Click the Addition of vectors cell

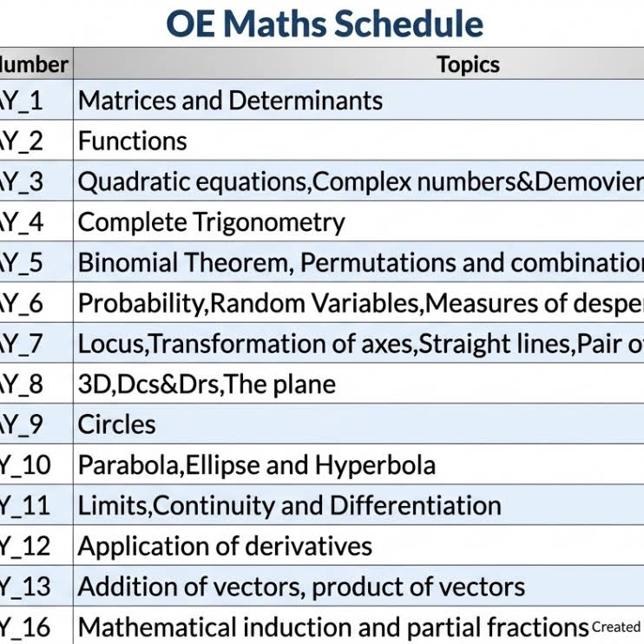pos(301,587)
